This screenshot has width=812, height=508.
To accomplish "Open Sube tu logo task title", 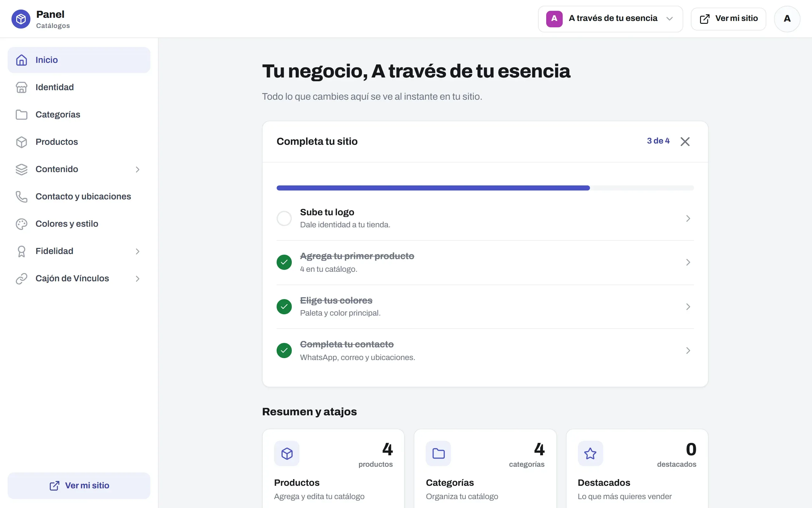I will click(327, 212).
